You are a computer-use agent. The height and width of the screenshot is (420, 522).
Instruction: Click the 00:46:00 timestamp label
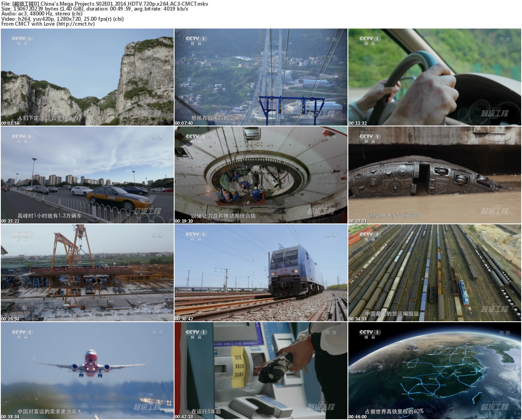coord(358,417)
